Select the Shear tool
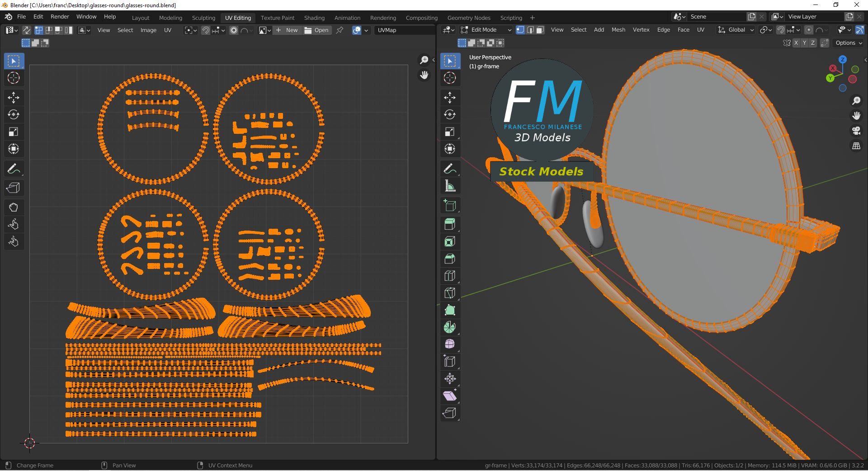 pyautogui.click(x=450, y=396)
